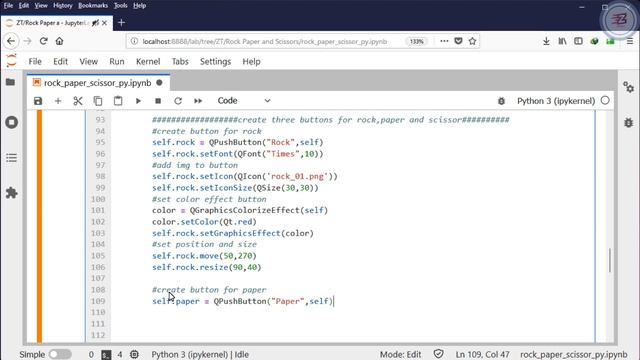This screenshot has height=360, width=640.
Task: Open Firefox library icon
Action: point(562,41)
